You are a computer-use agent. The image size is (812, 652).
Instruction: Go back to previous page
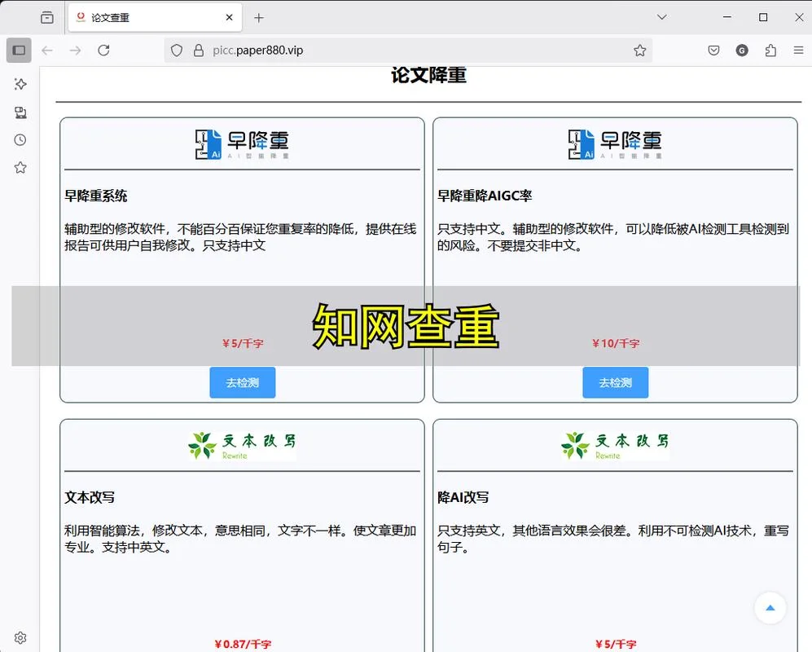[47, 51]
